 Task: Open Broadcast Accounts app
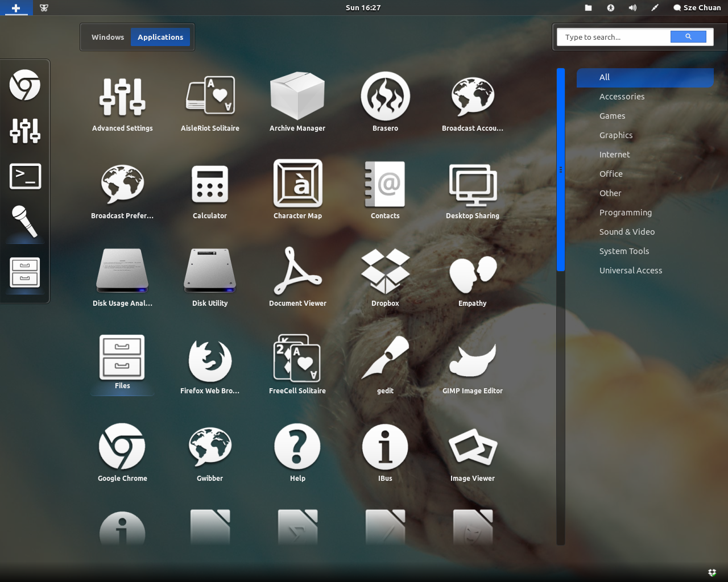(x=473, y=103)
